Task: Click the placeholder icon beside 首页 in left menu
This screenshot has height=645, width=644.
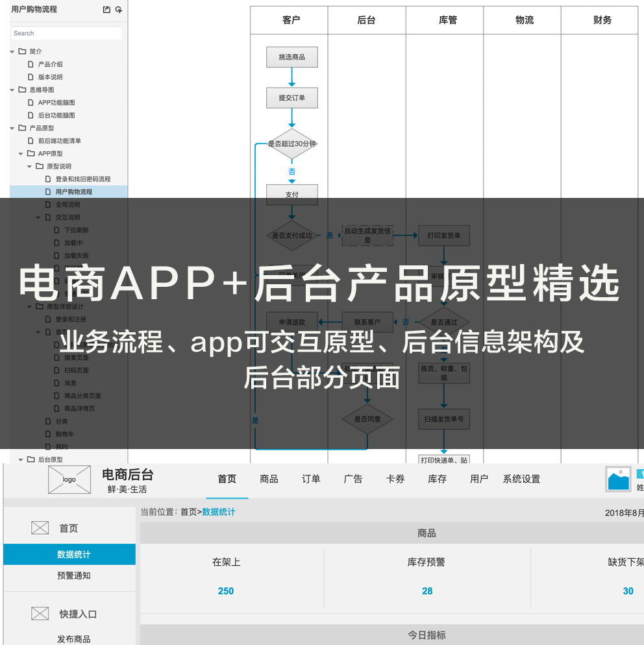Action: 40,528
